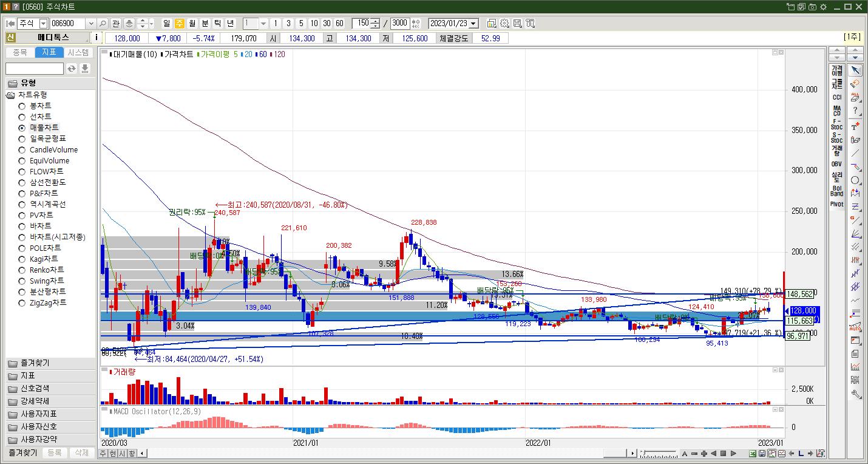Click the play forward triangle at bottom

click(x=733, y=454)
